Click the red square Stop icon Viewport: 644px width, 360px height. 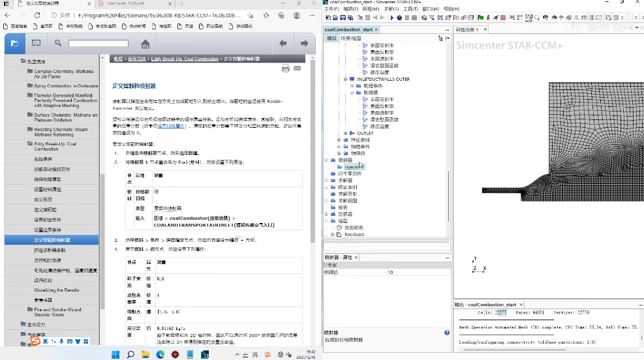tap(502, 18)
